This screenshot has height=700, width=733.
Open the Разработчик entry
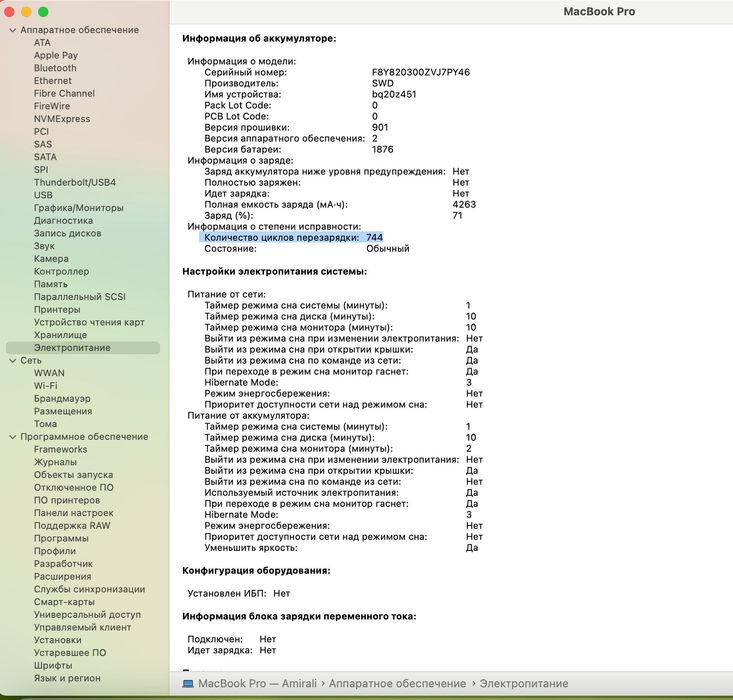point(63,563)
